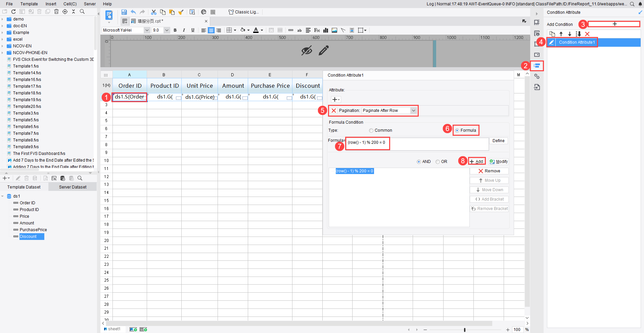Copy the selected condition attribute
Image resolution: width=644 pixels, height=333 pixels.
click(552, 34)
